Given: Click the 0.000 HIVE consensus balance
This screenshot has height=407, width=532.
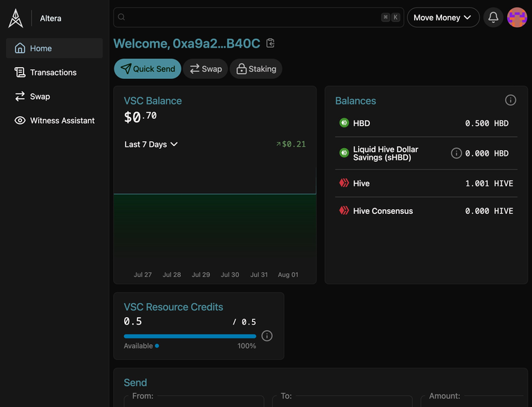Looking at the screenshot, I should tap(489, 211).
